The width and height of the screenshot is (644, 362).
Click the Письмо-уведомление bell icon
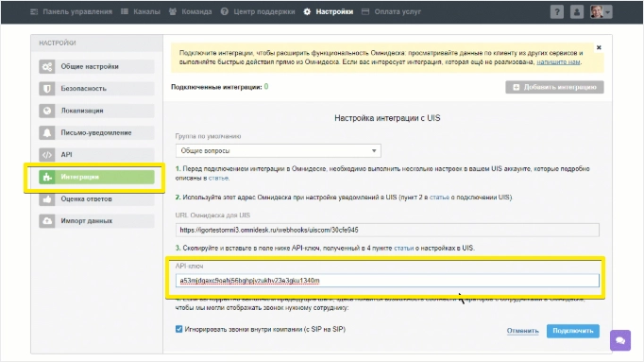(x=47, y=132)
